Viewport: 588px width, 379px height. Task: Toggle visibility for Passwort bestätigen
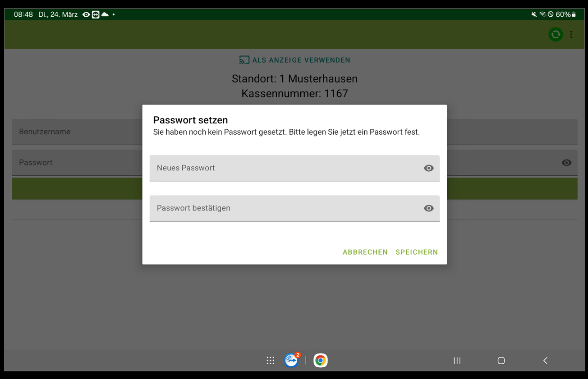[428, 208]
